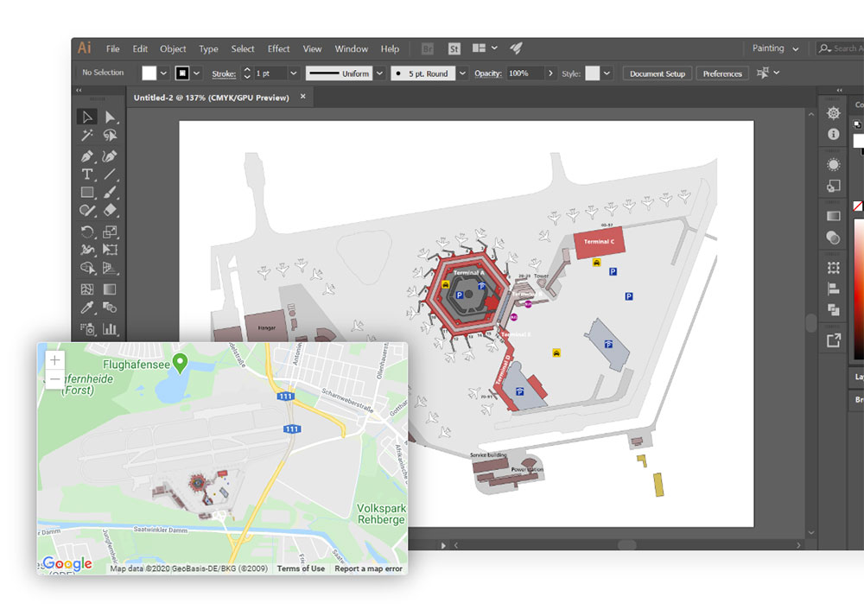864x616 pixels.
Task: Select the Mesh tool
Action: pos(86,289)
